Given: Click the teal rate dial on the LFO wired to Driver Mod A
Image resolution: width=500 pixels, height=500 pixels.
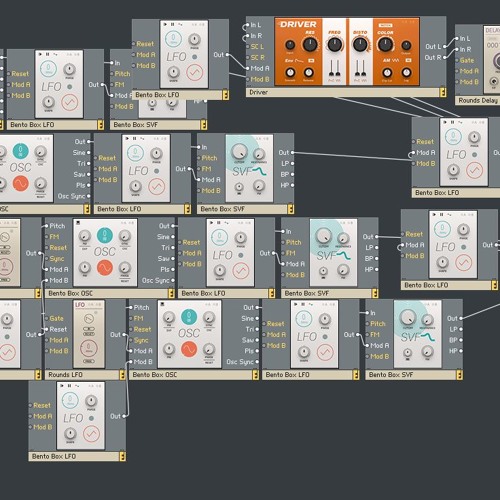Looking at the screenshot, I should (x=174, y=39).
